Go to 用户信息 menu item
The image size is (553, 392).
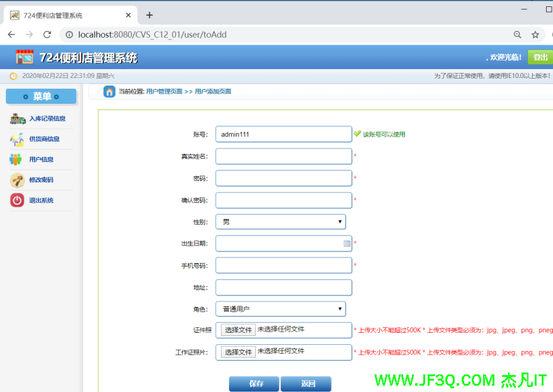[41, 159]
